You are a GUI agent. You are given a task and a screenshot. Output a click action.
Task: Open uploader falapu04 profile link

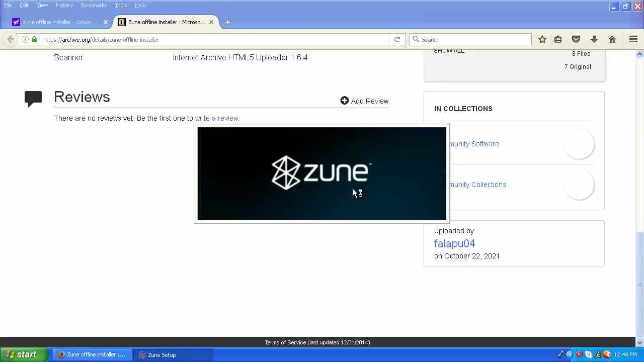tap(454, 243)
